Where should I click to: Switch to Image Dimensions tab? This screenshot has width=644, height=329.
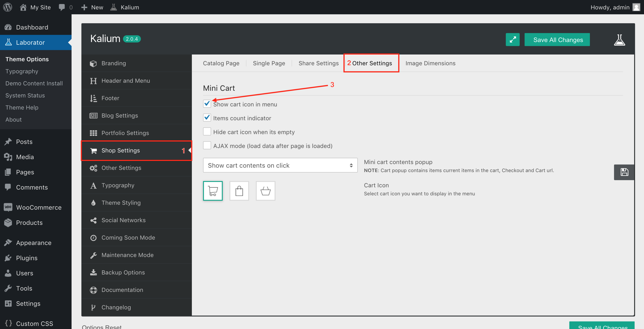pos(430,63)
